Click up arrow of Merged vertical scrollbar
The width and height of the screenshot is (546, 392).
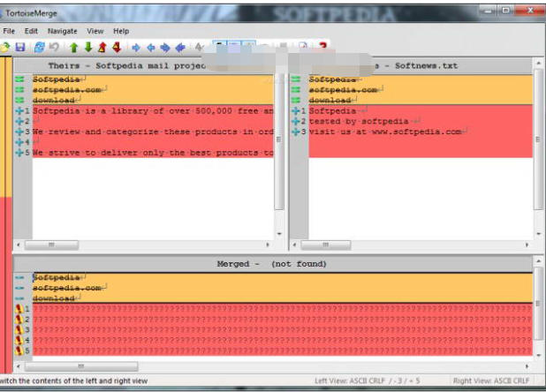(539, 260)
